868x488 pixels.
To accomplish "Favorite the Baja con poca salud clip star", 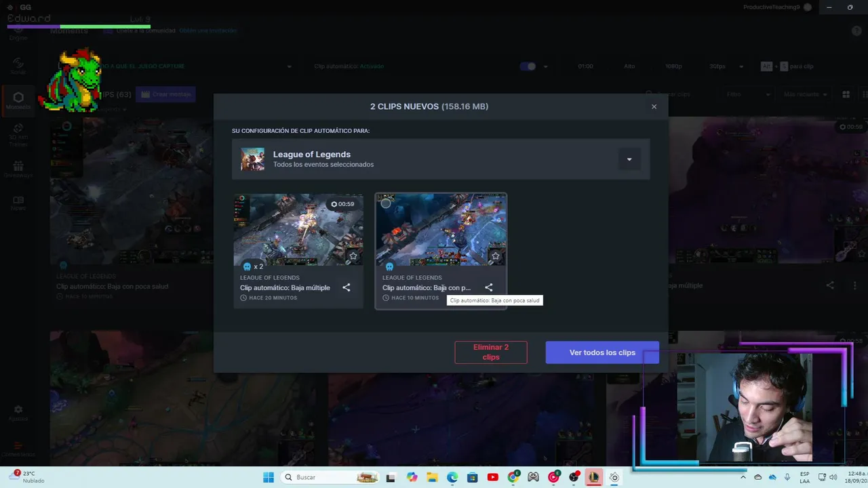I will click(x=495, y=256).
